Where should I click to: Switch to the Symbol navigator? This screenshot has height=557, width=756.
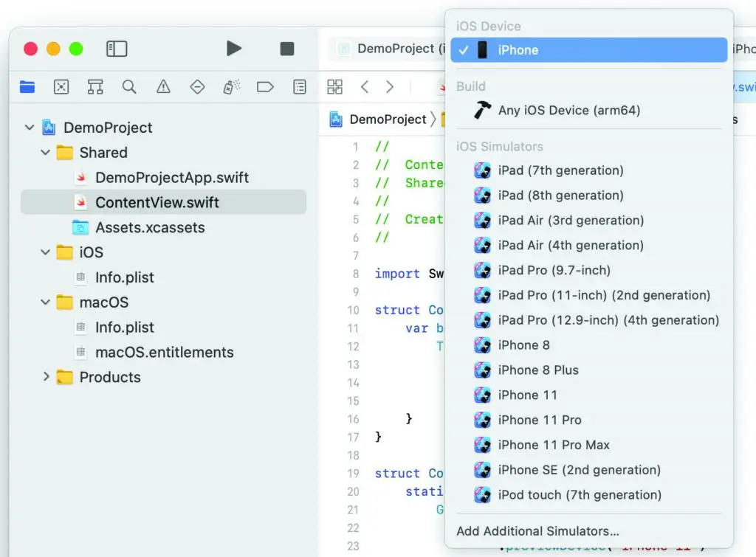(x=95, y=87)
